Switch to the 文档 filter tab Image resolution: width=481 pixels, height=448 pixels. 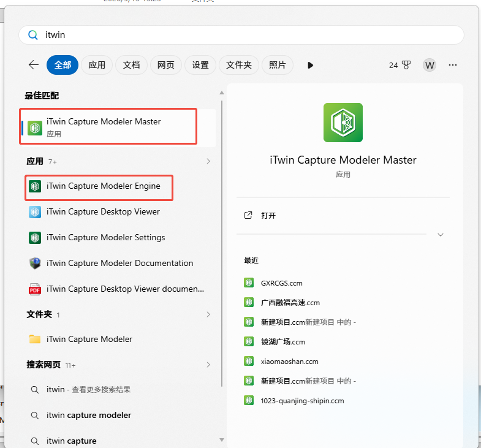pyautogui.click(x=131, y=65)
